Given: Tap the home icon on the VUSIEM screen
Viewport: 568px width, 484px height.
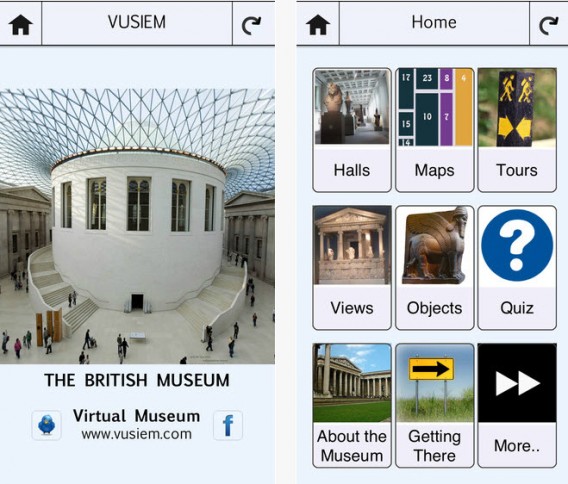Looking at the screenshot, I should pos(21,24).
